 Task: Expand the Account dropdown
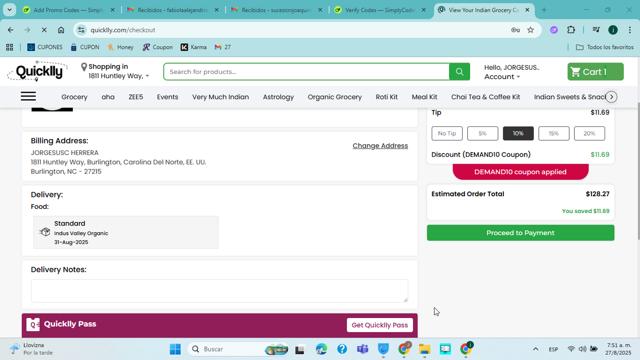[x=502, y=77]
